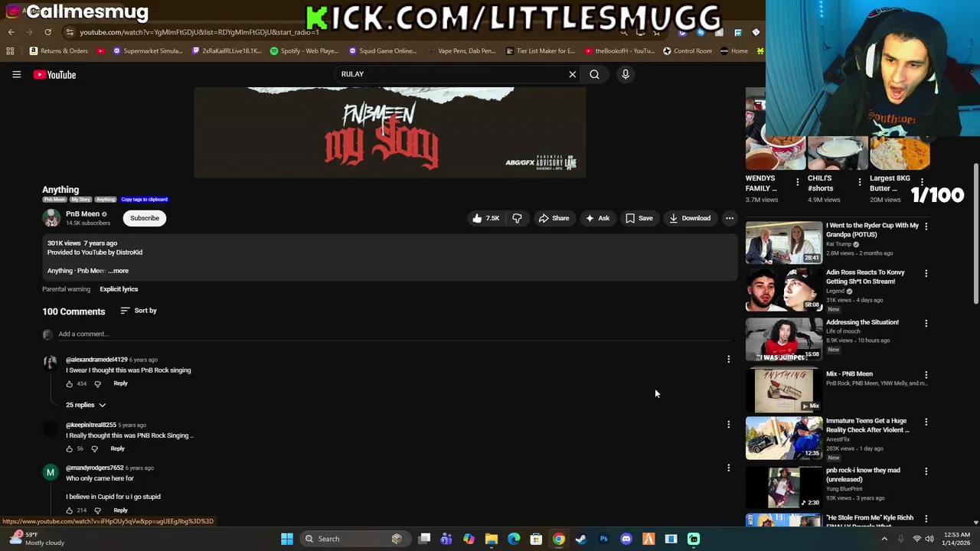This screenshot has width=980, height=551.
Task: Open mandyrodgers7652 profile avatar
Action: [51, 472]
